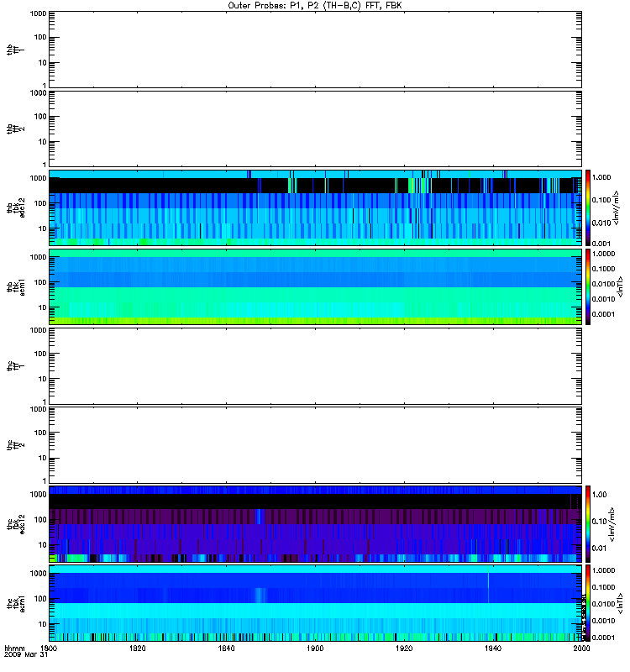Click the 2000 time axis label
Viewport: 630px width, 672px height.
coord(581,648)
